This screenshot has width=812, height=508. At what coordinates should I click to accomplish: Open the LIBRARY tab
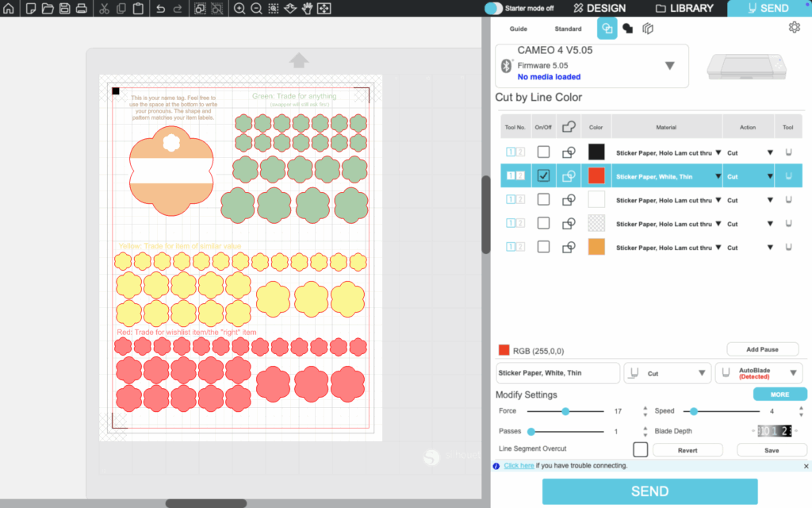click(x=685, y=9)
